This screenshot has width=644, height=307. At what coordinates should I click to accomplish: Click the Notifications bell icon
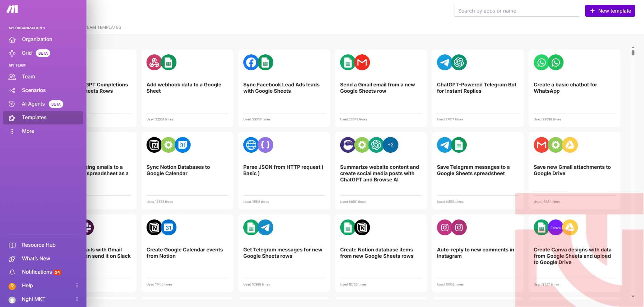coord(12,272)
